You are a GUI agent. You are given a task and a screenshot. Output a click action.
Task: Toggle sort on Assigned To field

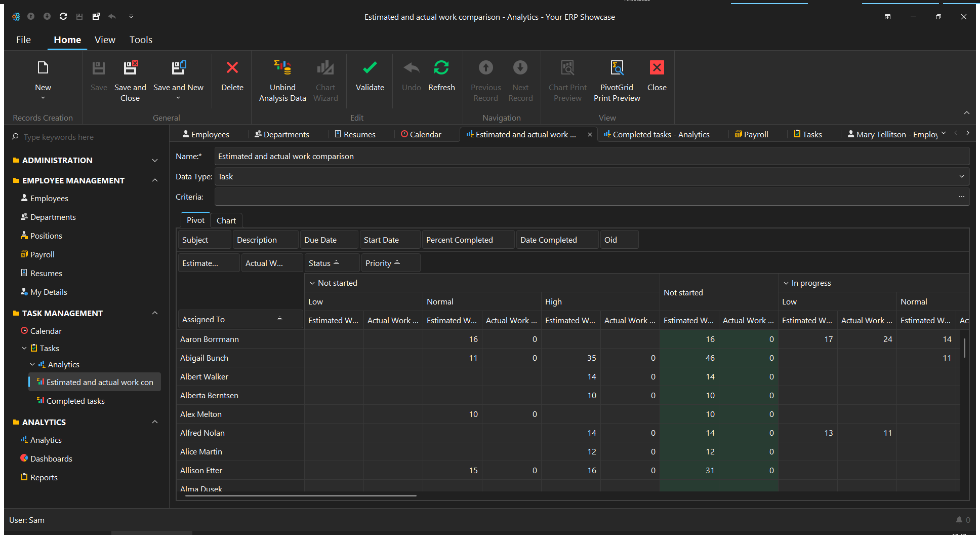coord(279,319)
